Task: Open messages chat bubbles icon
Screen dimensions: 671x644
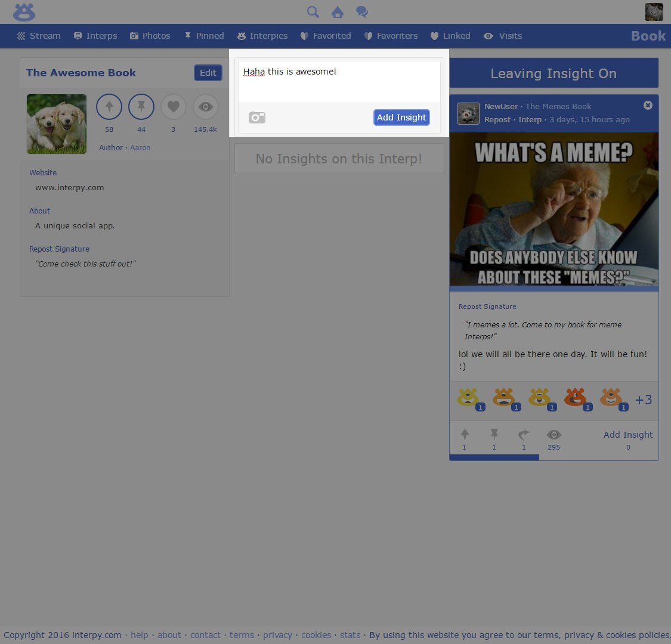Action: coord(362,11)
